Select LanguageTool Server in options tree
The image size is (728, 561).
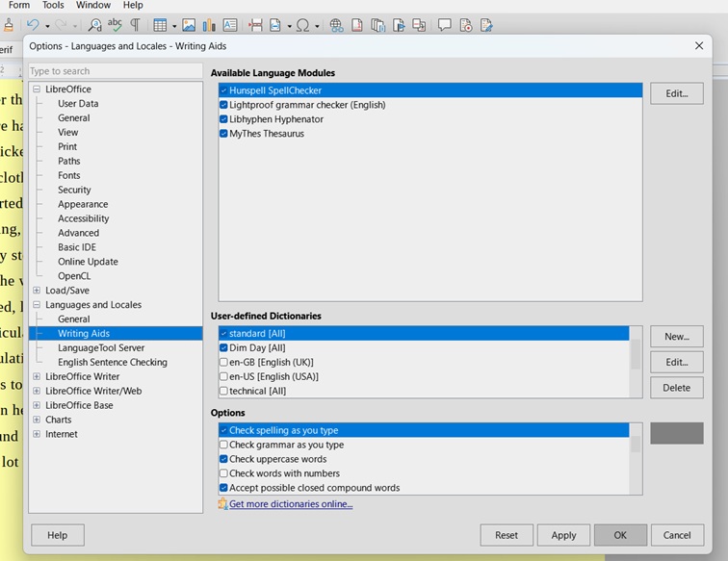pyautogui.click(x=100, y=348)
